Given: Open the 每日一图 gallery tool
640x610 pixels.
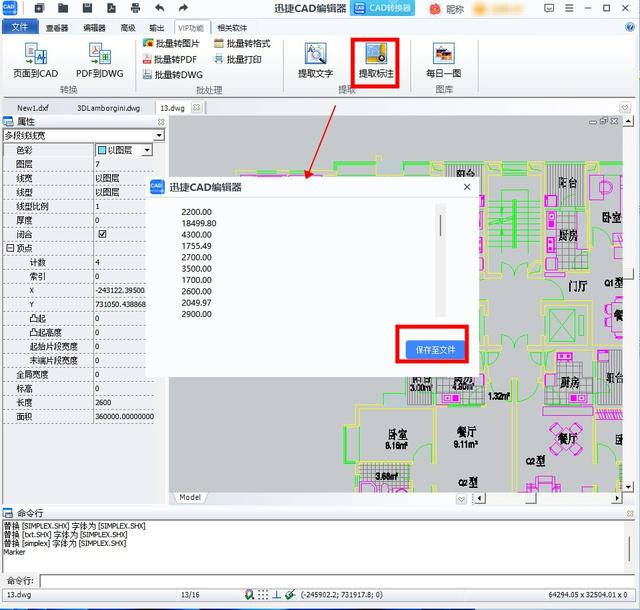Looking at the screenshot, I should tap(444, 60).
